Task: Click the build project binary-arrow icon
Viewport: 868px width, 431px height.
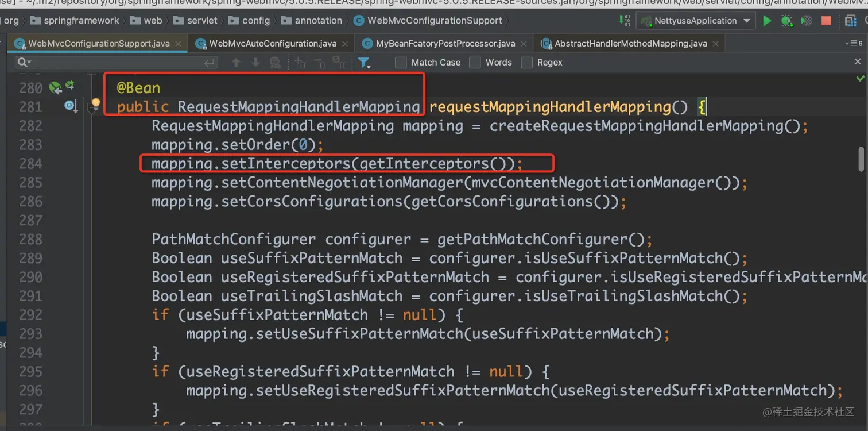Action: 625,21
